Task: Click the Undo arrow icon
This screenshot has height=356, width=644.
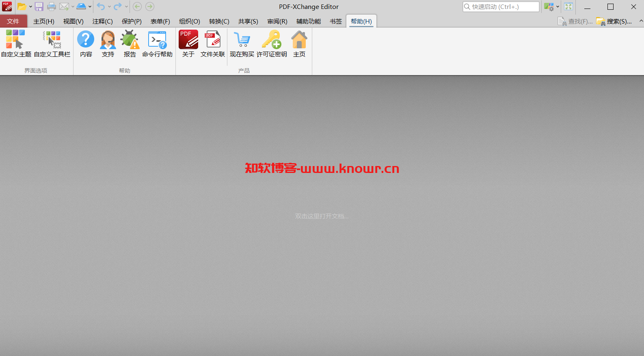Action: click(x=101, y=6)
